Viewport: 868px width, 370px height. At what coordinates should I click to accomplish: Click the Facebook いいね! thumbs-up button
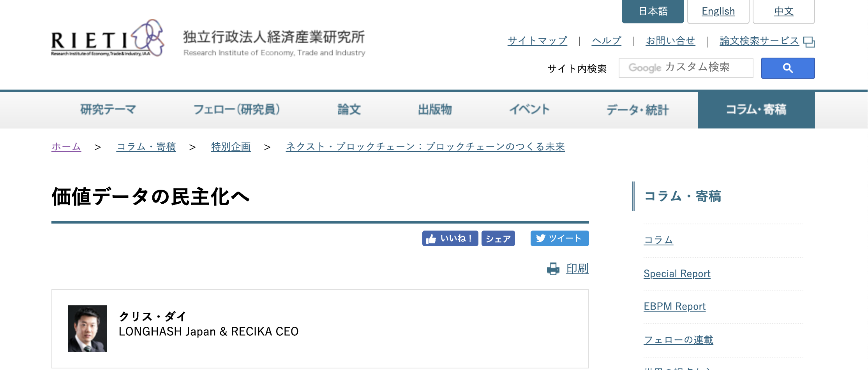click(x=450, y=238)
